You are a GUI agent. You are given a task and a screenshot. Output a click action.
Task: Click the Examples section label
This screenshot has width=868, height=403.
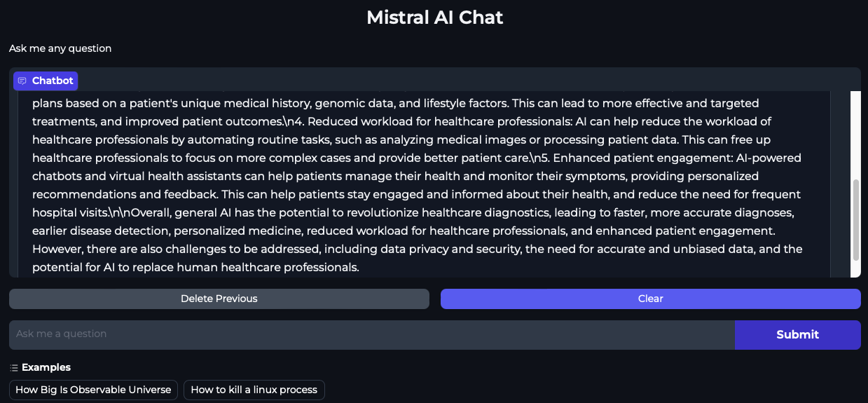click(x=46, y=367)
